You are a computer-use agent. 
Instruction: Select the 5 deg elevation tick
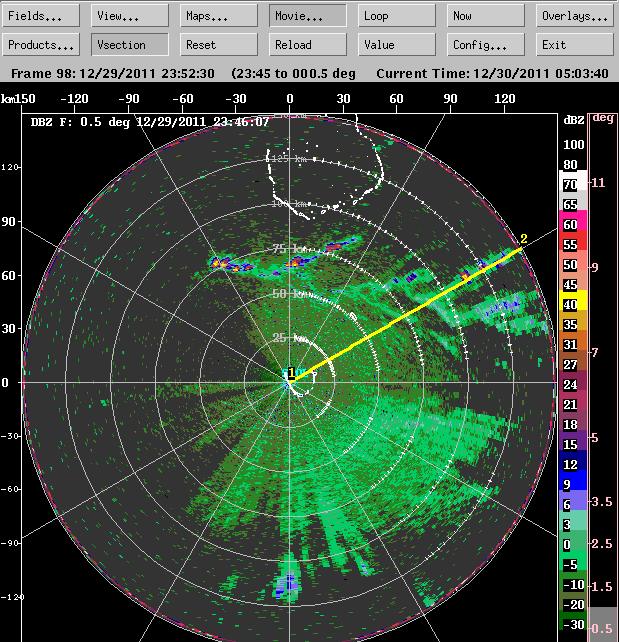click(x=595, y=438)
